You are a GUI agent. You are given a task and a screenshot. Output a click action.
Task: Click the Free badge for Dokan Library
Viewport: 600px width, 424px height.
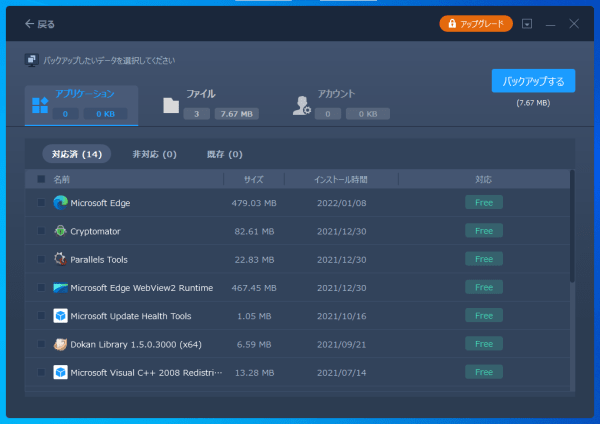(484, 344)
